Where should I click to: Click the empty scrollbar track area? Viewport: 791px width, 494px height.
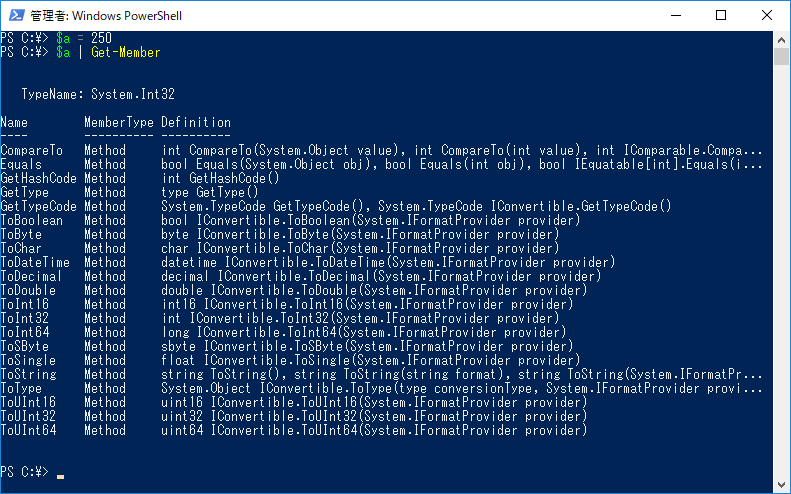[781, 272]
